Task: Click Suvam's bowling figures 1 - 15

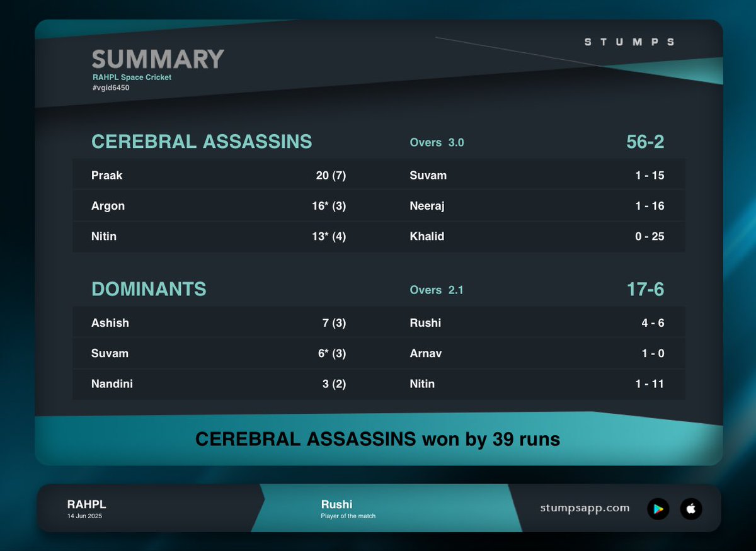Action: [x=650, y=175]
